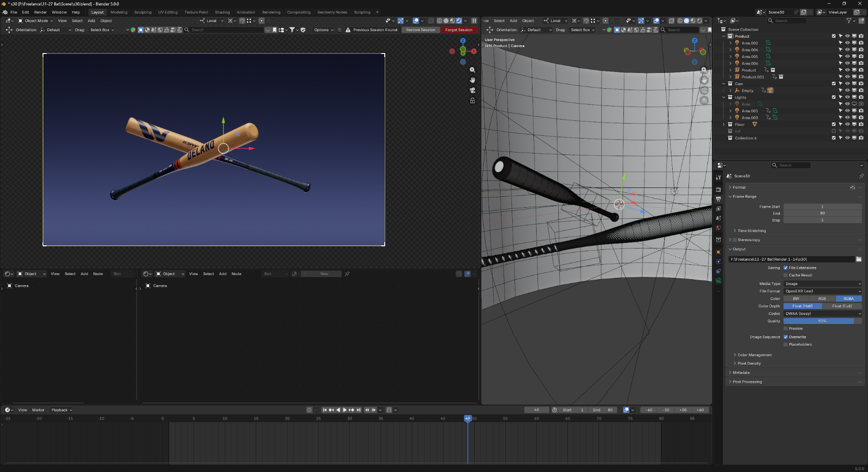Enable the ruf collection checkbox
The image size is (868, 472).
[x=834, y=131]
